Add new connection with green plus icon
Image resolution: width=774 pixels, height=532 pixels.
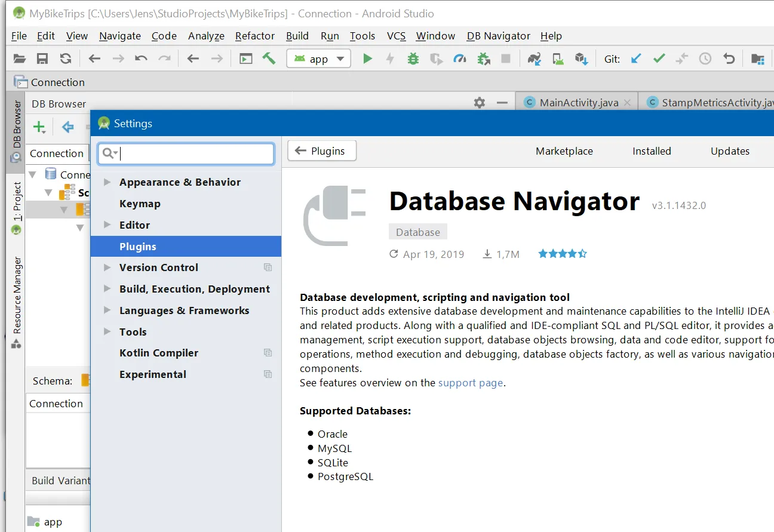tap(39, 127)
